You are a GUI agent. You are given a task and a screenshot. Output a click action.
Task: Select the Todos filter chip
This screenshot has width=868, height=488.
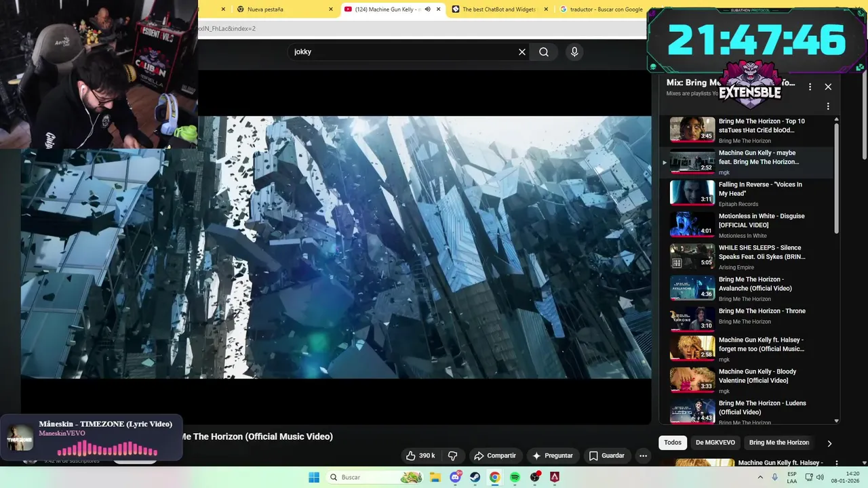(673, 443)
